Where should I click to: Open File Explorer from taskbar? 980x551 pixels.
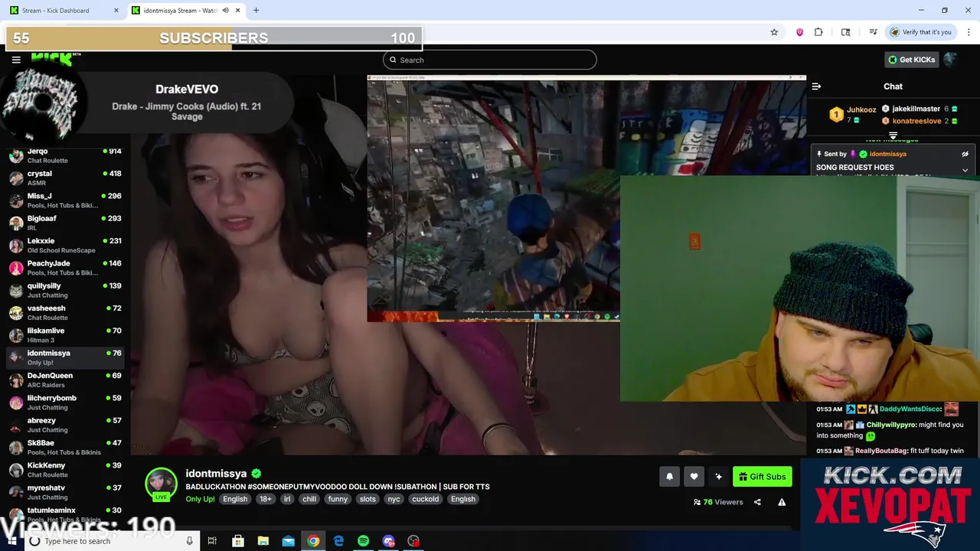263,541
